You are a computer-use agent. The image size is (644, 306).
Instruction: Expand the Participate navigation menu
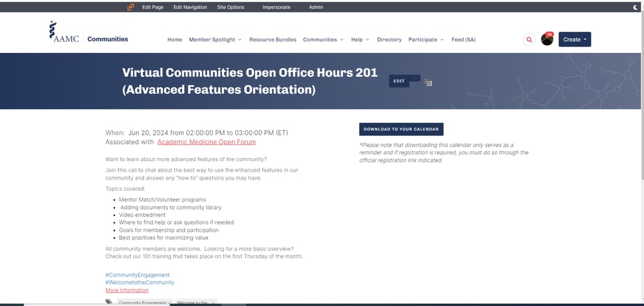click(x=426, y=40)
